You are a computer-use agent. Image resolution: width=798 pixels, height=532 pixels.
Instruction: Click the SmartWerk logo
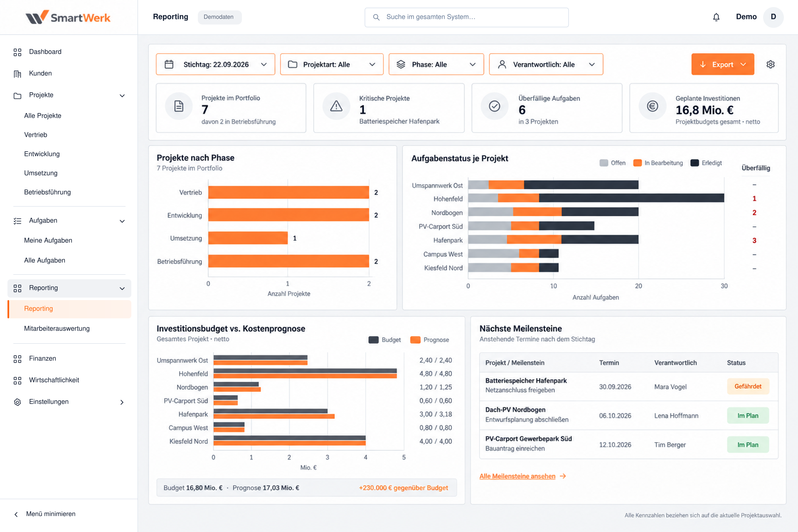pyautogui.click(x=68, y=17)
